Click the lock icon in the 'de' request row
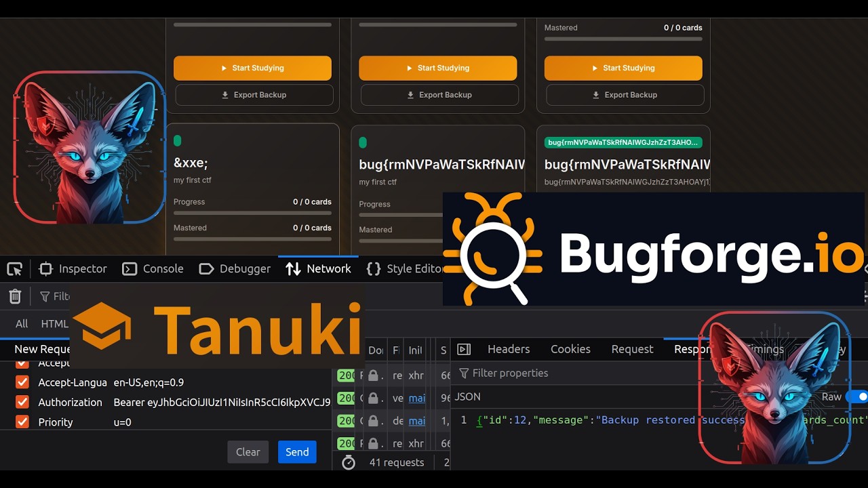The image size is (868, 488). (373, 421)
